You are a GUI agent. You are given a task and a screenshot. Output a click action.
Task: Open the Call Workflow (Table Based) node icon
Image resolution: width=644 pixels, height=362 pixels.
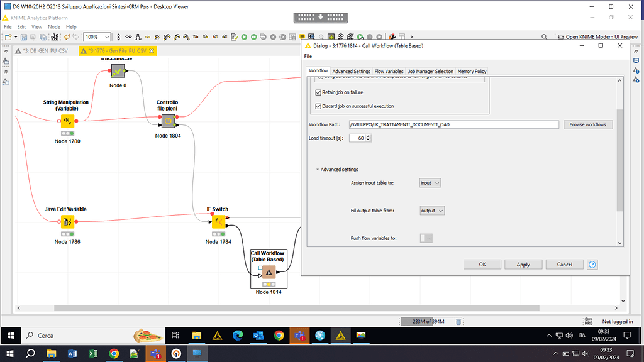269,271
